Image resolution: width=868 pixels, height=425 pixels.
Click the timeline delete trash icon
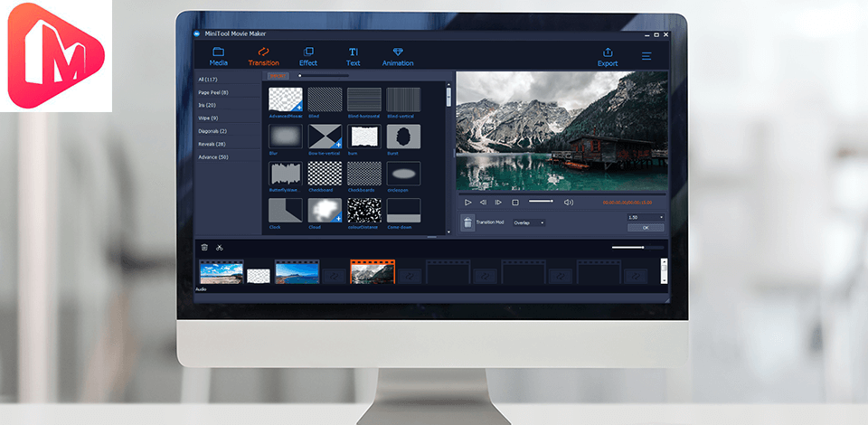(x=204, y=248)
